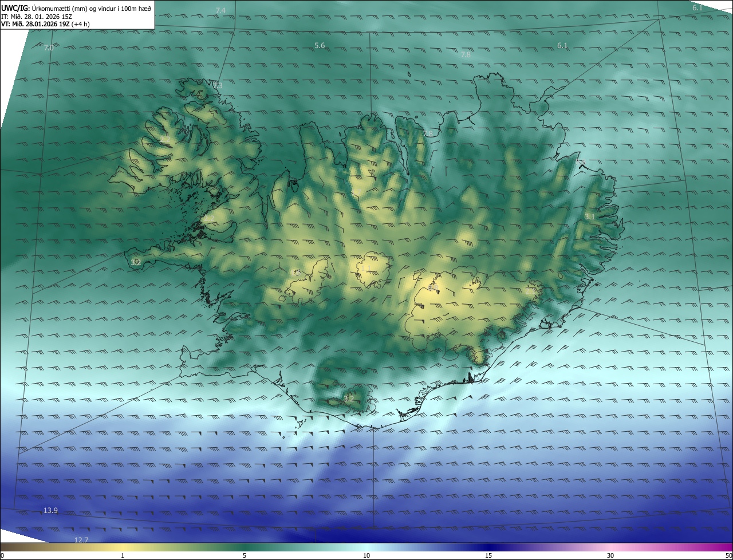Click the valid time line 'VT: Mið. 28.01.2026 19Z'
Image resolution: width=733 pixels, height=560 pixels.
[x=36, y=24]
